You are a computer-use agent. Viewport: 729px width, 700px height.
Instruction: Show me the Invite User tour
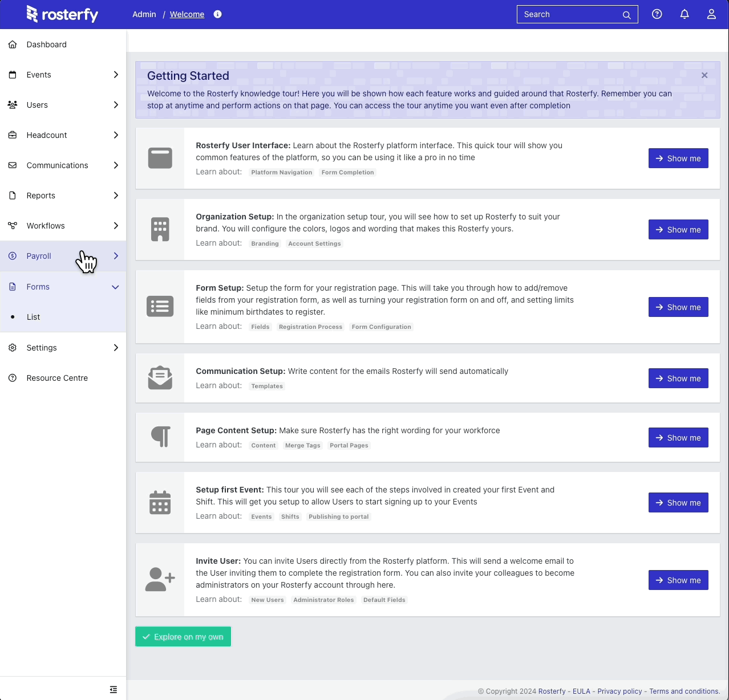click(678, 580)
